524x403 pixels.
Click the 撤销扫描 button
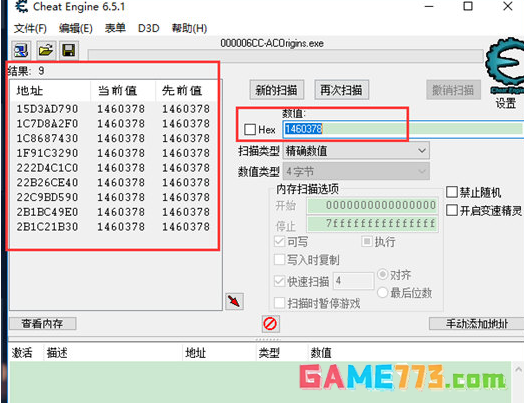453,90
